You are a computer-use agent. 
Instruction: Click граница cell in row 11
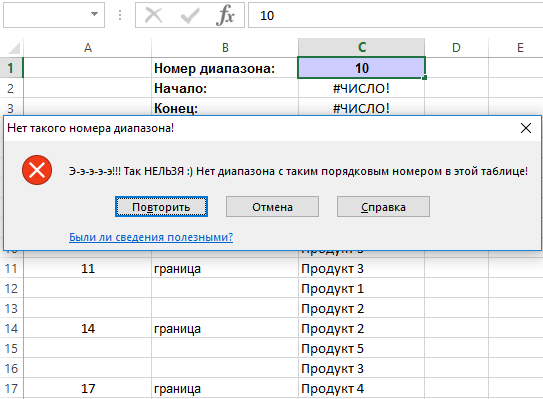point(225,268)
